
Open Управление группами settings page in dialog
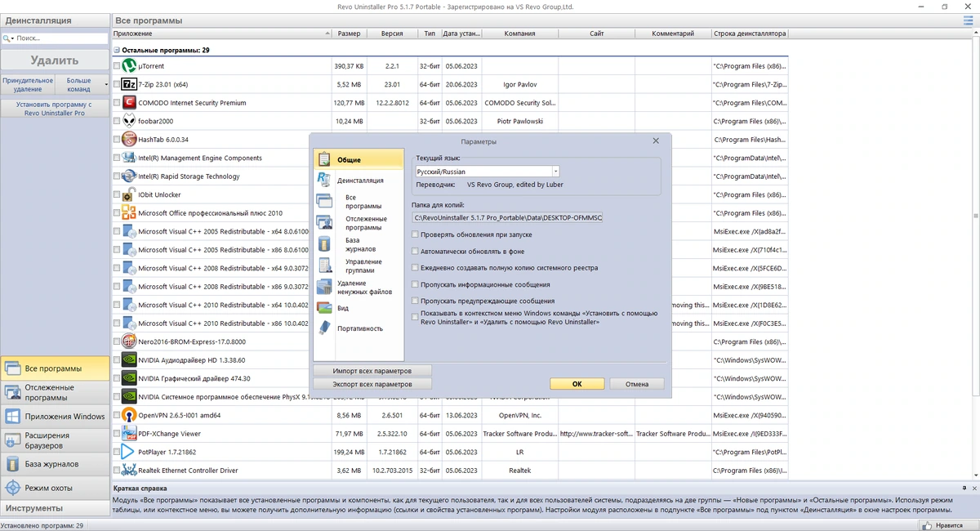[x=363, y=265]
